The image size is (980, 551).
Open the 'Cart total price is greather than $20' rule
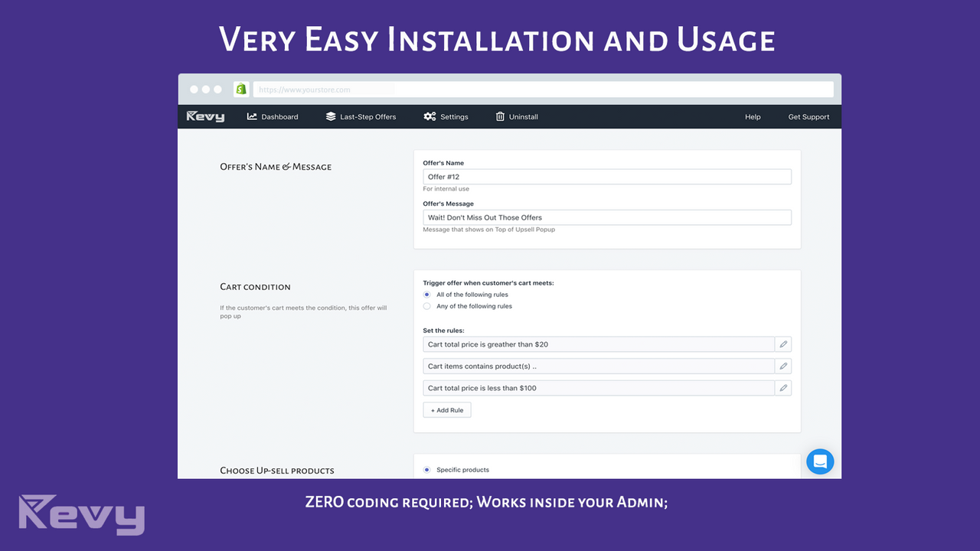tap(601, 344)
